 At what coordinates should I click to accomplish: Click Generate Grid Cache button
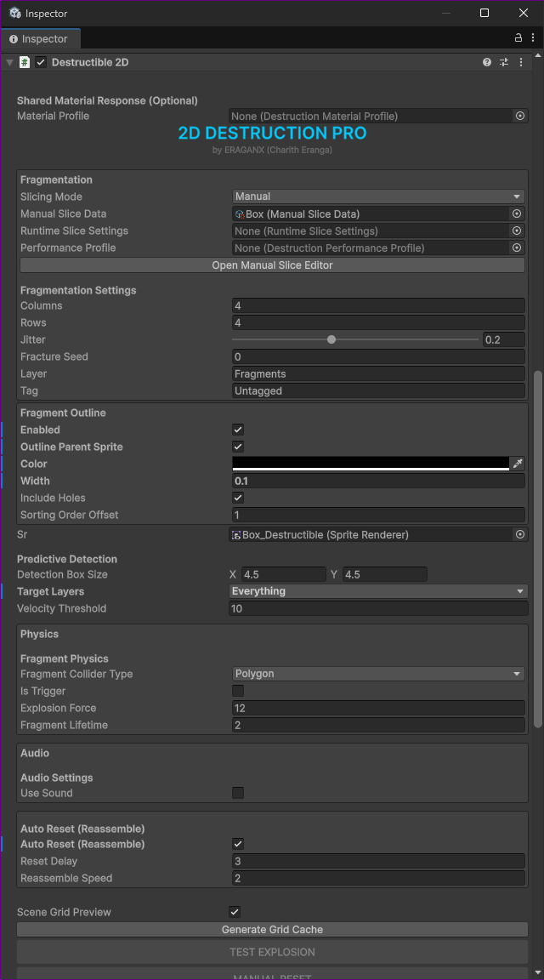(x=272, y=929)
